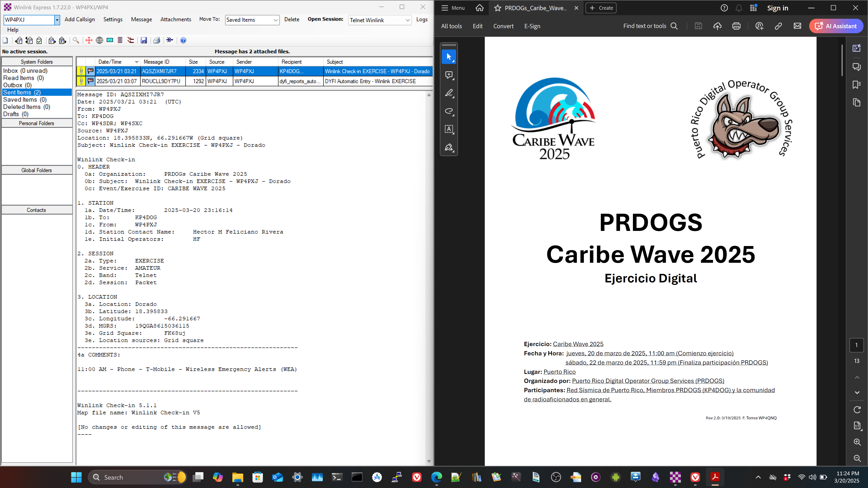The width and height of the screenshot is (868, 488).
Task: Select the Add comment tool in Acrobat quick toolbar
Action: 449,75
